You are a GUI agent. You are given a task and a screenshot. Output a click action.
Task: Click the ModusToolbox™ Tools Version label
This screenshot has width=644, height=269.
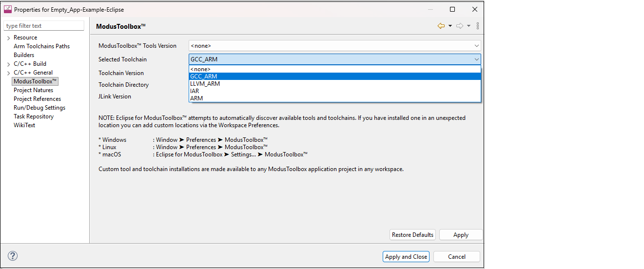pyautogui.click(x=137, y=46)
